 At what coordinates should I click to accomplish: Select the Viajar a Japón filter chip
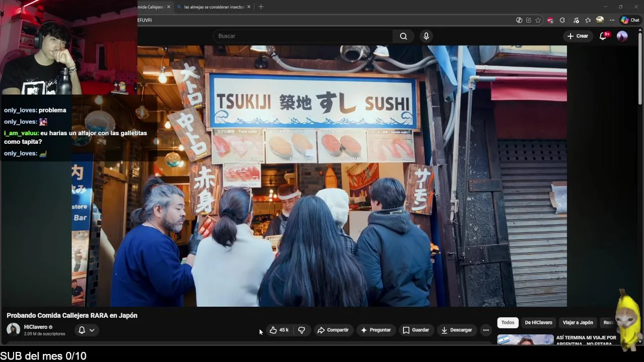click(x=578, y=323)
